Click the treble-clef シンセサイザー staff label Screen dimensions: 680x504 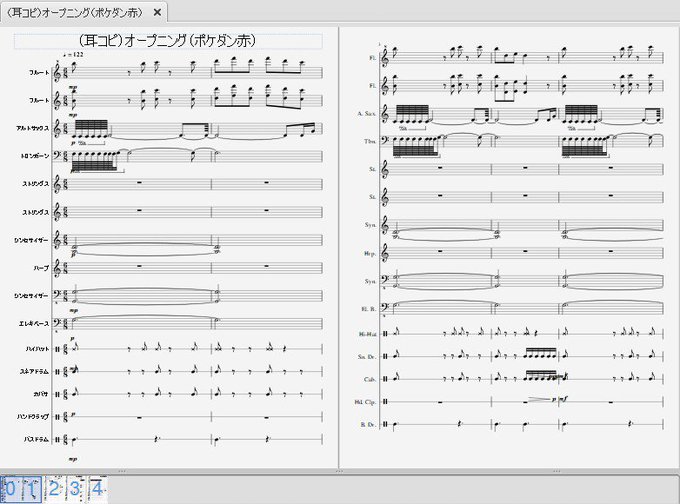point(31,240)
